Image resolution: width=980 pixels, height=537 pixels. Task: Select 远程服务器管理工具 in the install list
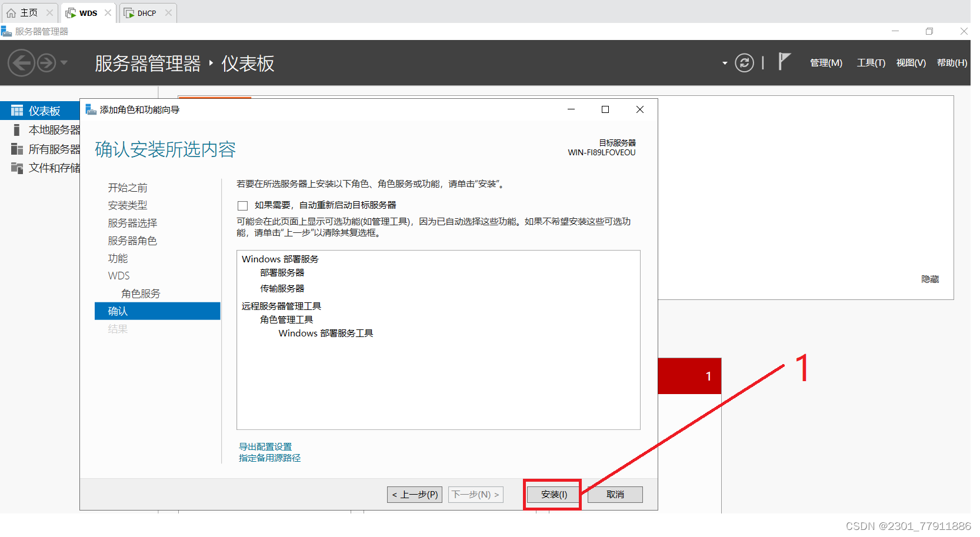click(x=281, y=306)
